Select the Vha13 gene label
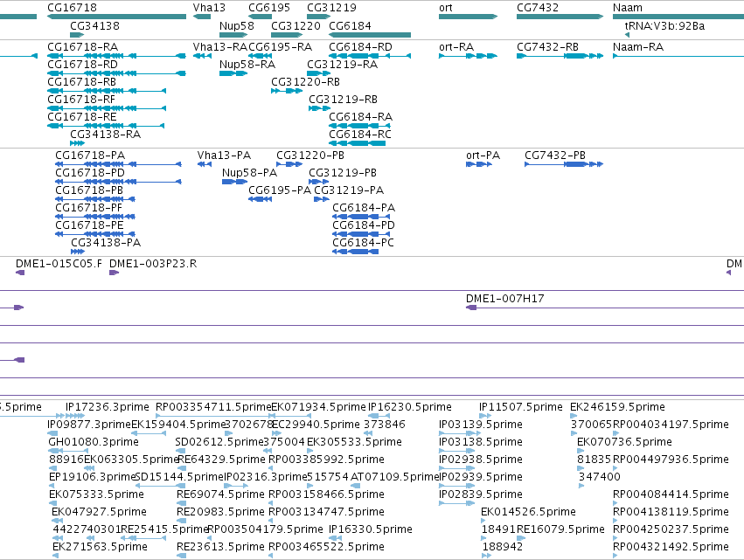 coord(209,8)
